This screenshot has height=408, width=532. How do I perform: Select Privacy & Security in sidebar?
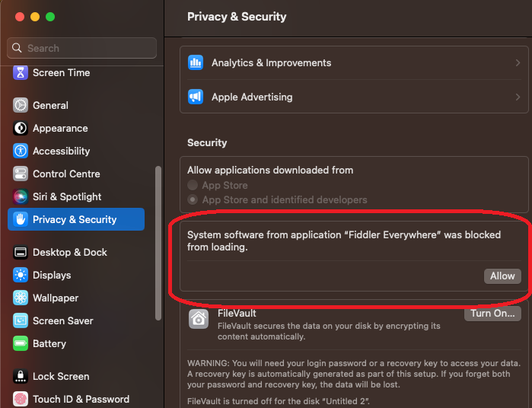tap(75, 220)
